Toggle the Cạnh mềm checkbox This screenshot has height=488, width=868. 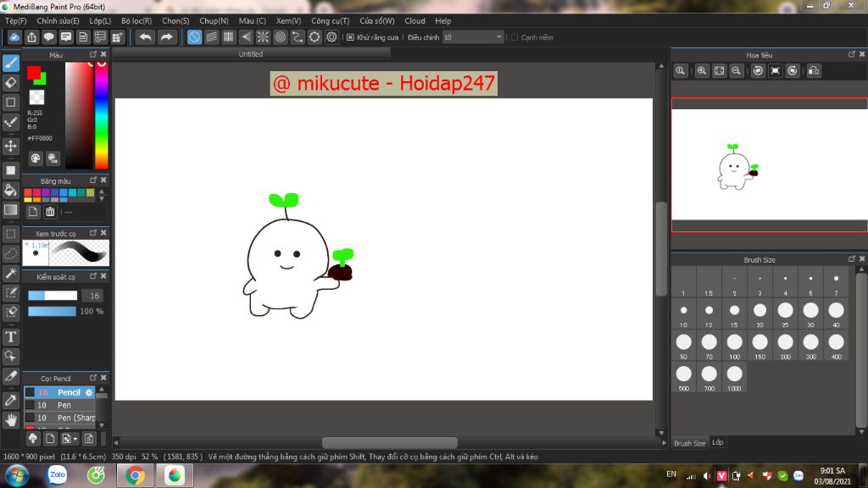[515, 37]
